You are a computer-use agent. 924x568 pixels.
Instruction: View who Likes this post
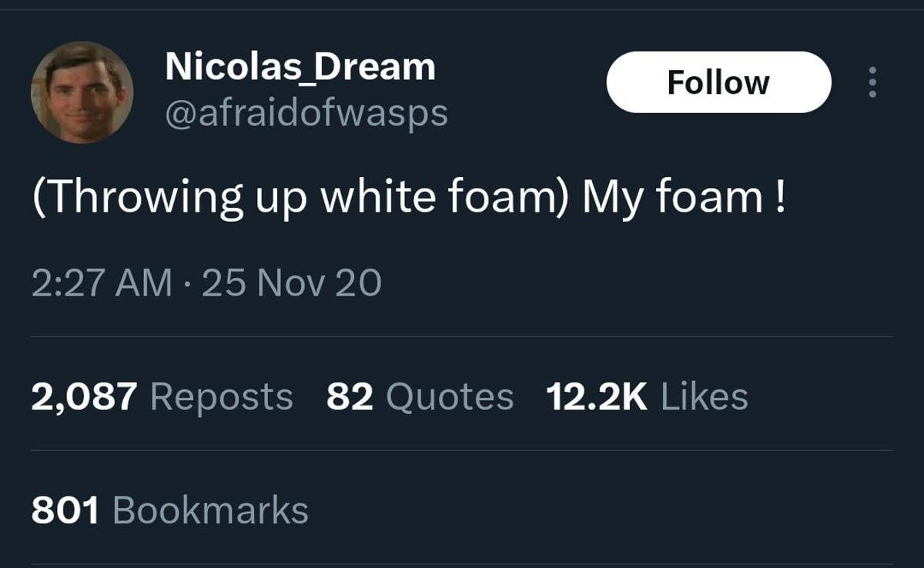pyautogui.click(x=704, y=396)
